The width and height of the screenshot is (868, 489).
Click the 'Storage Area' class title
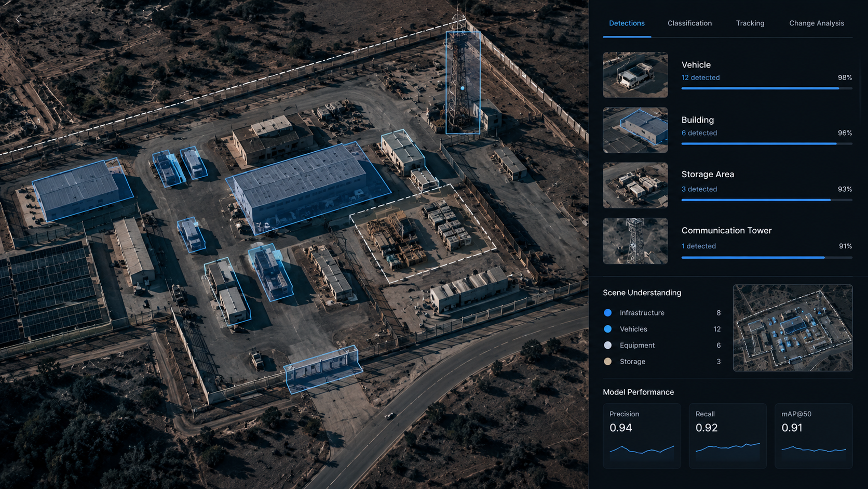(708, 174)
